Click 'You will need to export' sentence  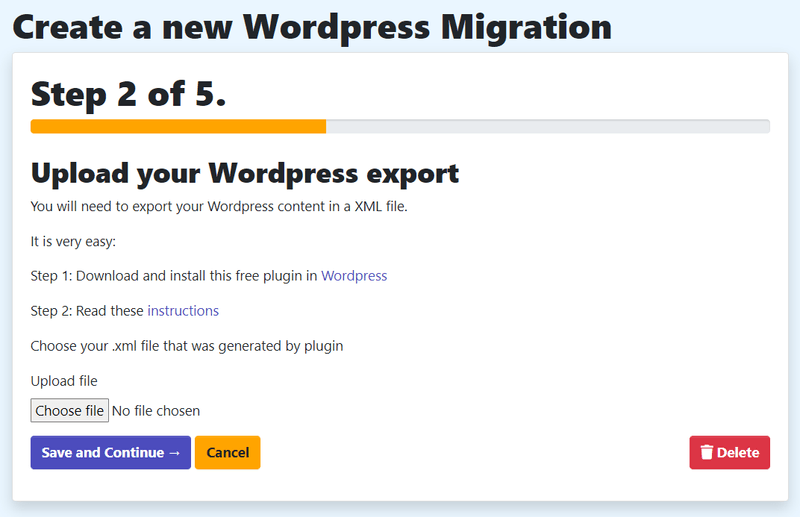click(219, 207)
